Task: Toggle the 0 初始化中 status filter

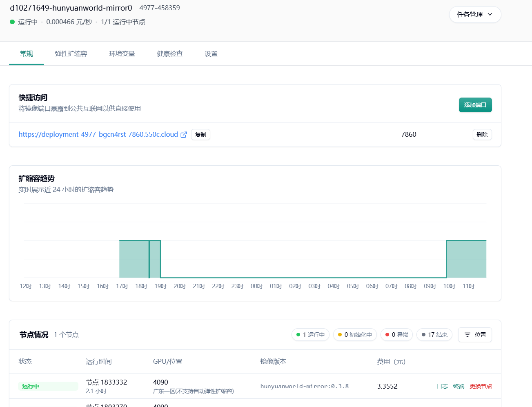Action: point(355,335)
